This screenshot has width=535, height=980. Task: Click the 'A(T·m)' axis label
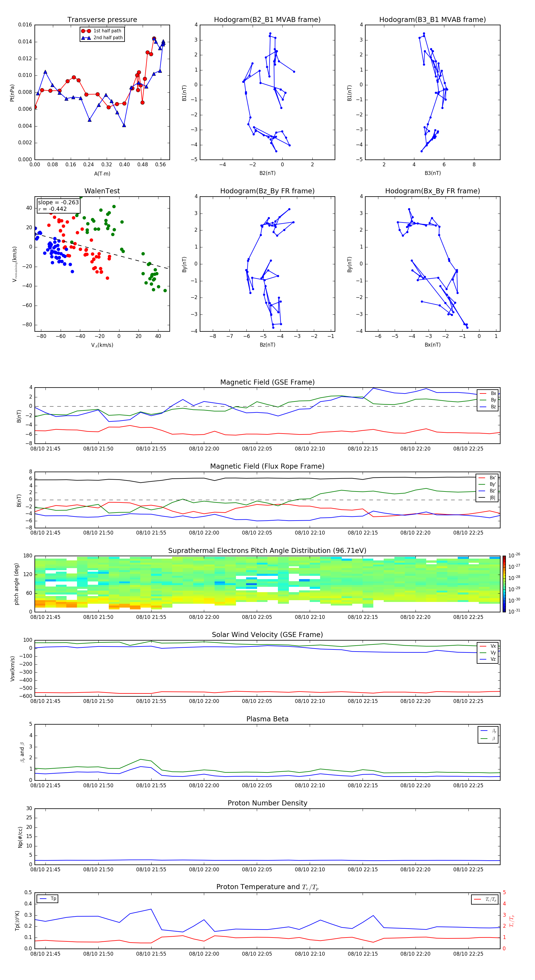(102, 173)
